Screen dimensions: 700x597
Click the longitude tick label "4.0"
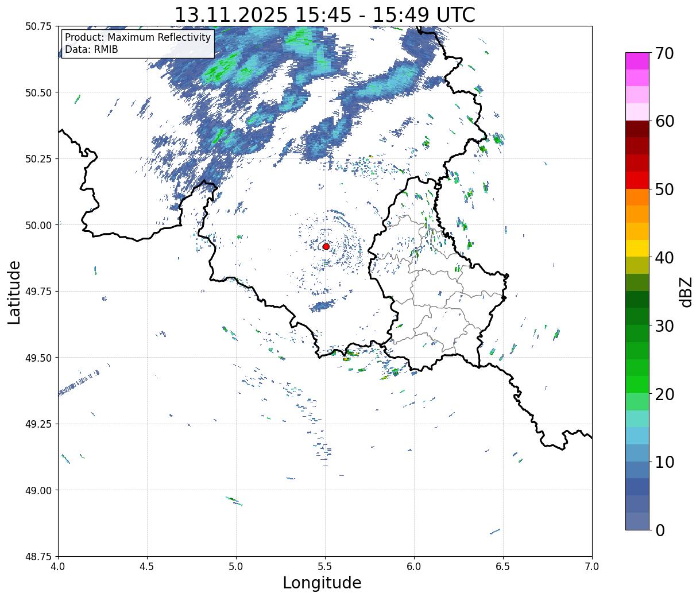tap(58, 566)
